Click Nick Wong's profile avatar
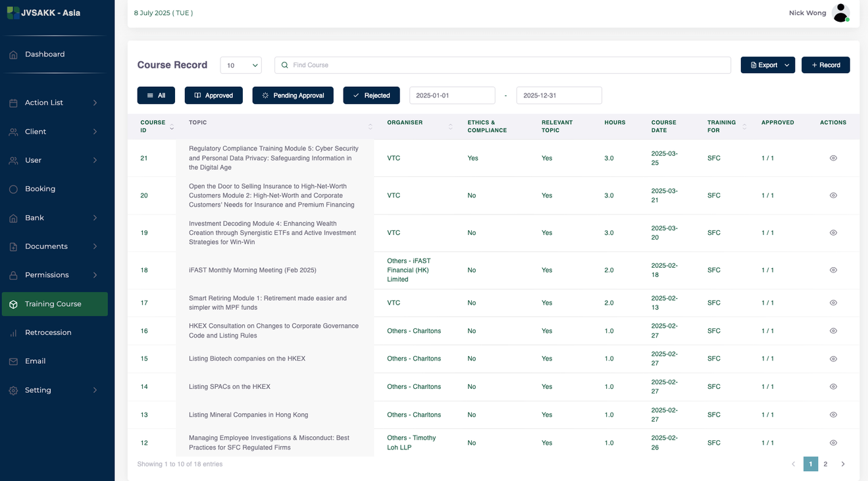868x481 pixels. [840, 13]
